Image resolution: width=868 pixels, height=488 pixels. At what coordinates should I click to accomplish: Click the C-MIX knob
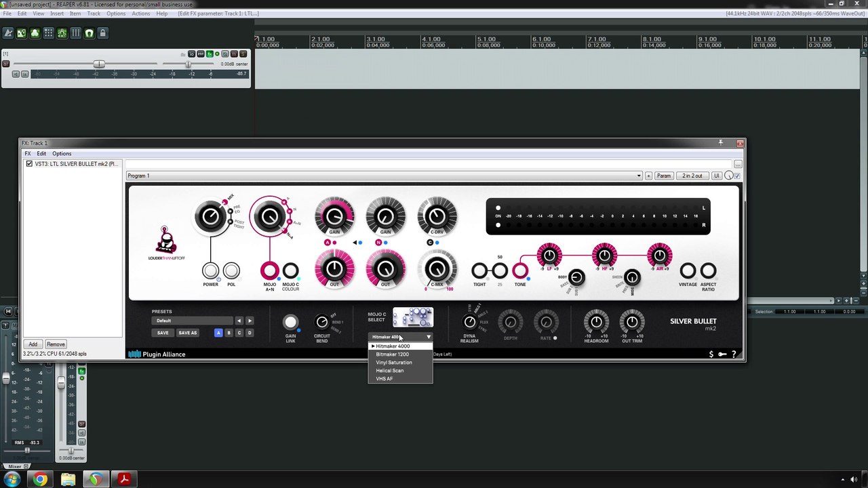click(437, 269)
